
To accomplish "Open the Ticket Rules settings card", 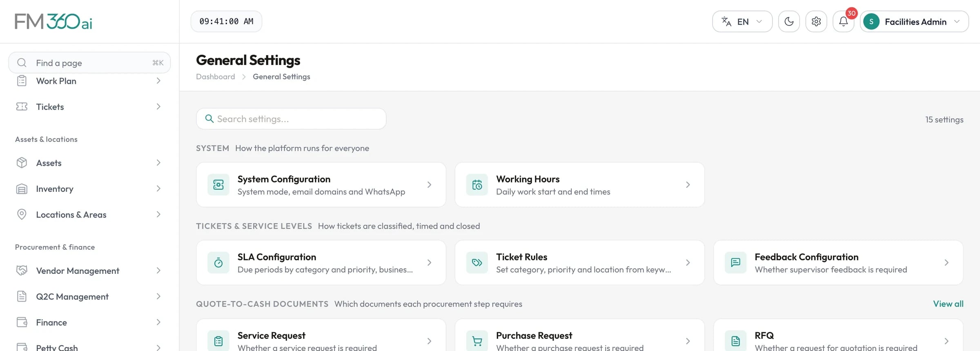I will pyautogui.click(x=579, y=263).
